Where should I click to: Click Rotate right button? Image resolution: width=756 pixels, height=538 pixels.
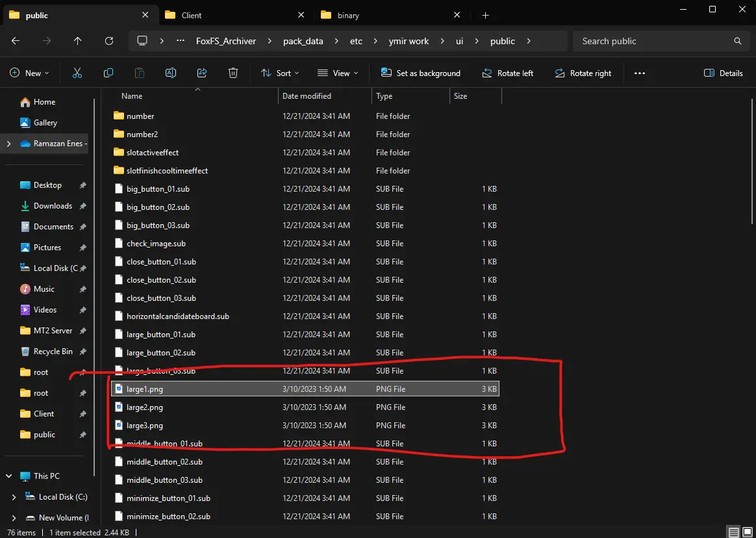(583, 73)
